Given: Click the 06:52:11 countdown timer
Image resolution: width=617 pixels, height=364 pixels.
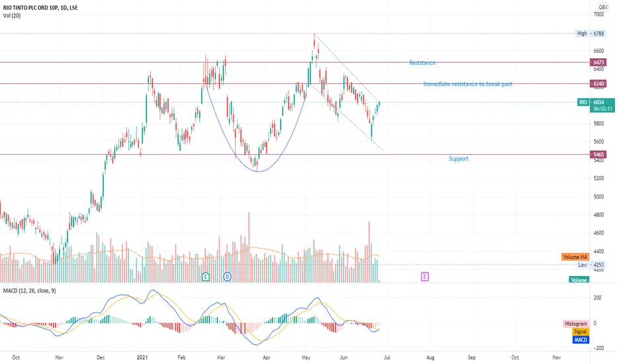Looking at the screenshot, I should 603,109.
